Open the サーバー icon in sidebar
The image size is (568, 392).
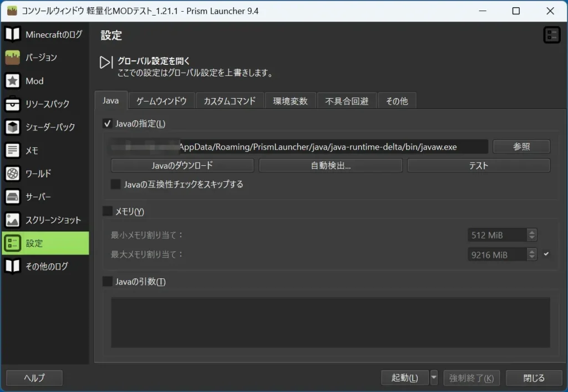[13, 197]
